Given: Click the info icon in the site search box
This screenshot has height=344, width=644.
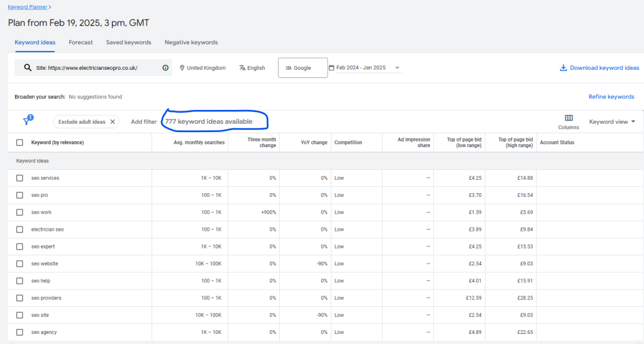Looking at the screenshot, I should (165, 68).
